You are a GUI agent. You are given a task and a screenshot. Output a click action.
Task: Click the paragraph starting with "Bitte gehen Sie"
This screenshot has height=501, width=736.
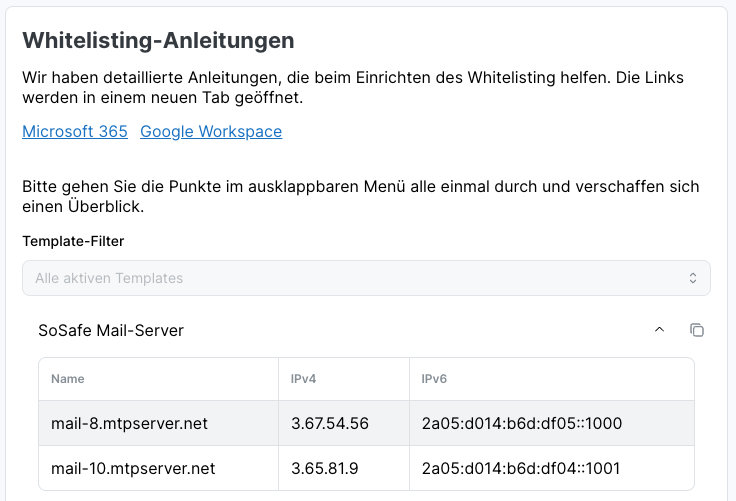360,197
